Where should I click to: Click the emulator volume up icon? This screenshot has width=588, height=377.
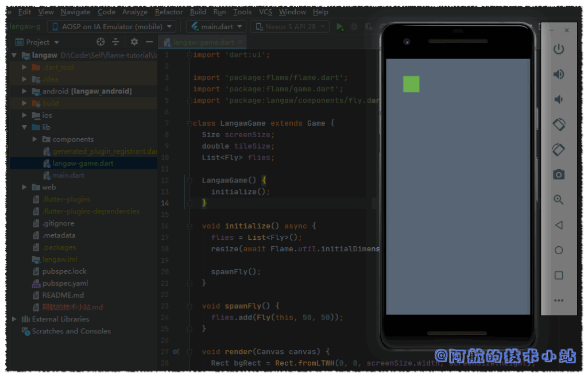tap(558, 75)
